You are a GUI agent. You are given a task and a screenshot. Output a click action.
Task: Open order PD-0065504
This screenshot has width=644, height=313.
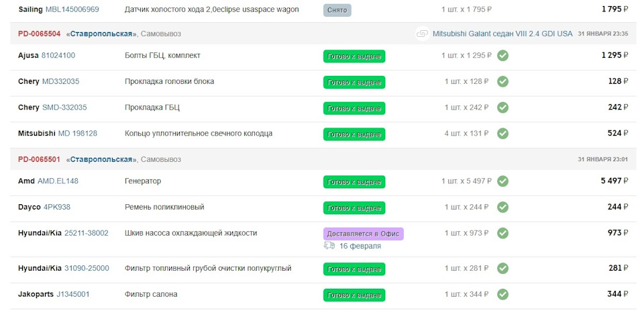pyautogui.click(x=39, y=34)
